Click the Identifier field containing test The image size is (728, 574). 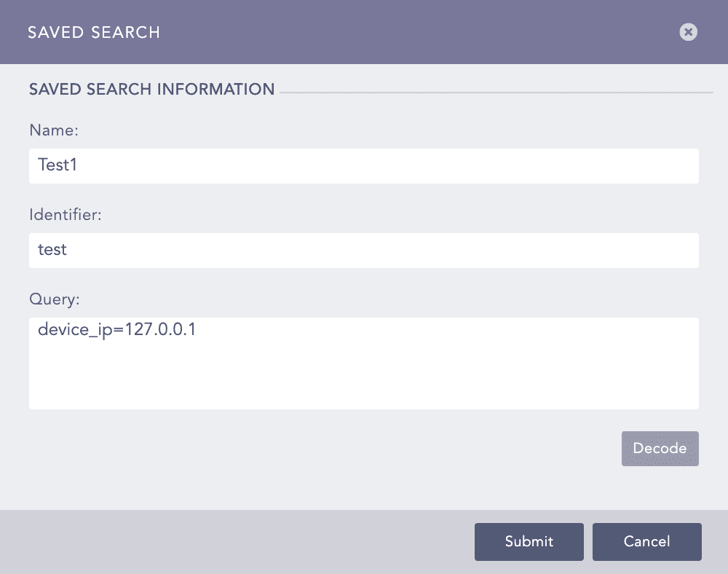(x=364, y=250)
